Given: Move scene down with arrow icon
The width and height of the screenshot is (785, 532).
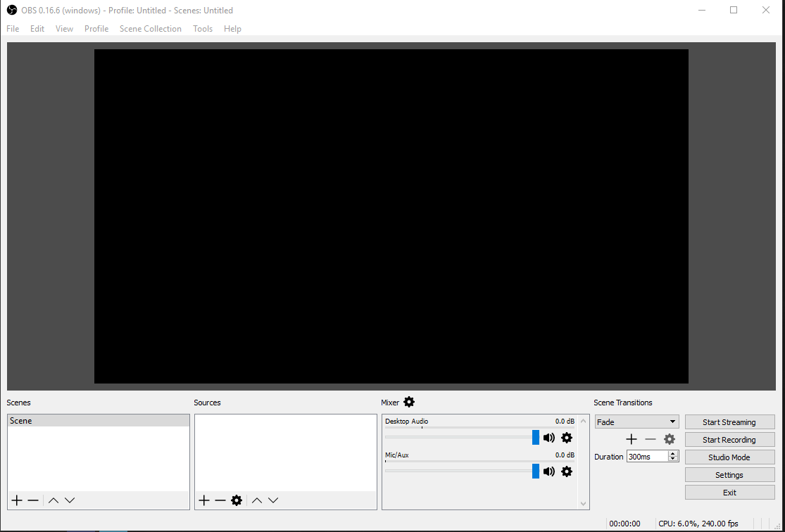Looking at the screenshot, I should (70, 500).
